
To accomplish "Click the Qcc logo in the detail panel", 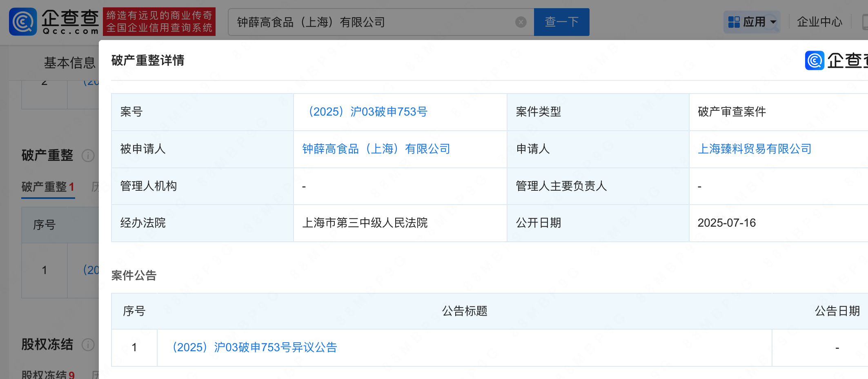I will pos(815,61).
